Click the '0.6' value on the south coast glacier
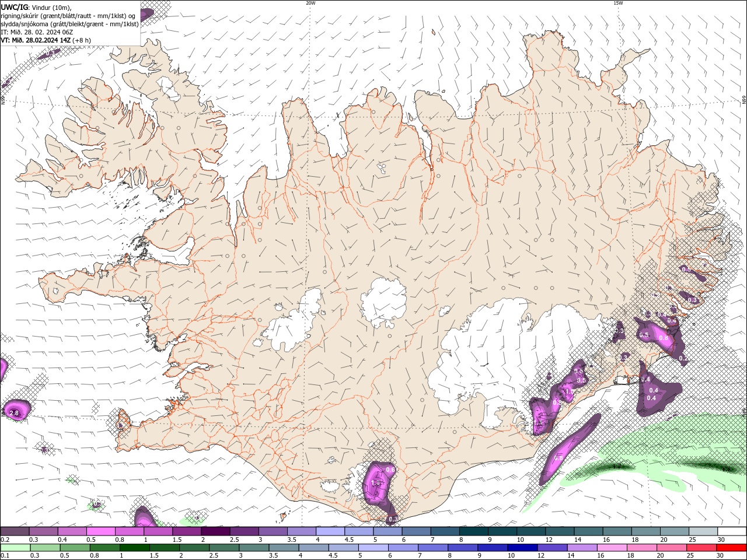747x560 pixels. point(391,470)
